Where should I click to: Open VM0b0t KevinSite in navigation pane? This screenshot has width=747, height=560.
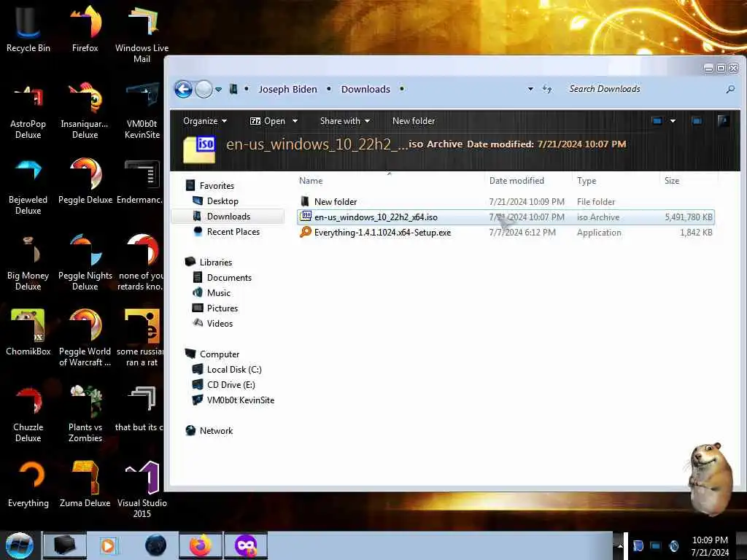240,400
